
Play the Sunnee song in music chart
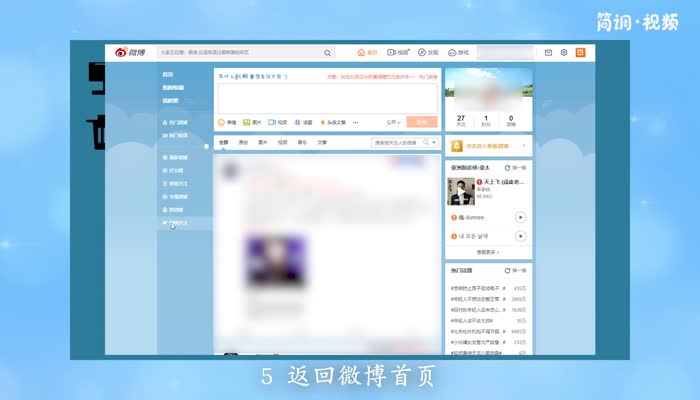coord(520,217)
